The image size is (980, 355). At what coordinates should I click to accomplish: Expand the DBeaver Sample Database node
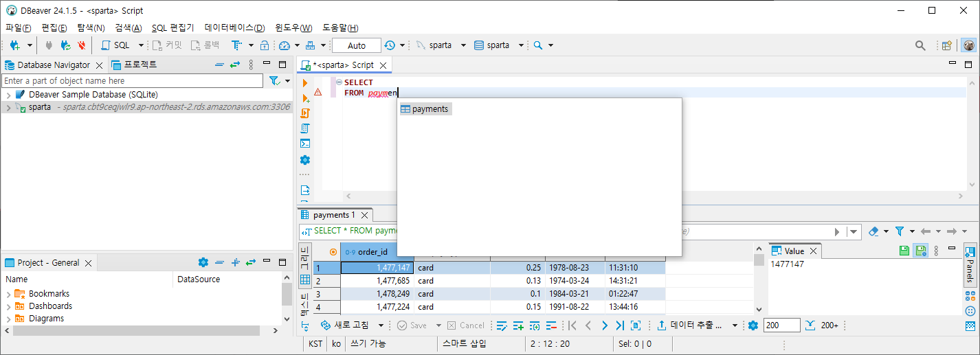(8, 94)
